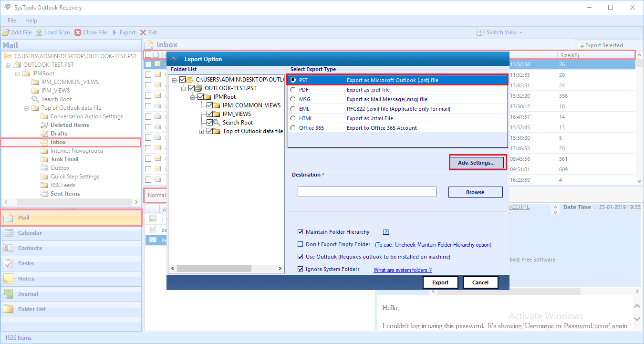Viewport: 644px width, 344px height.
Task: Click the Adv. Settings button
Action: 476,163
